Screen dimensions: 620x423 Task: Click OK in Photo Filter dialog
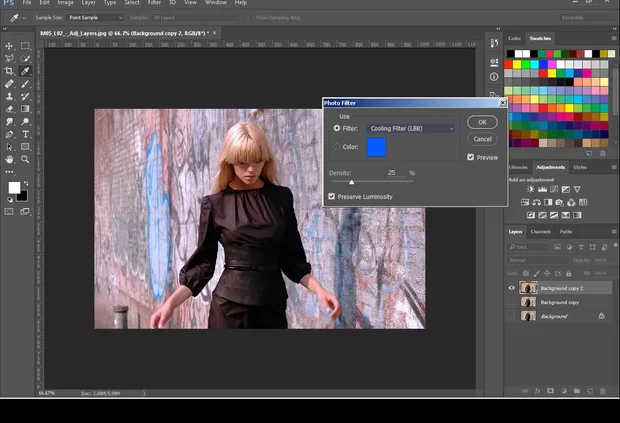tap(482, 122)
